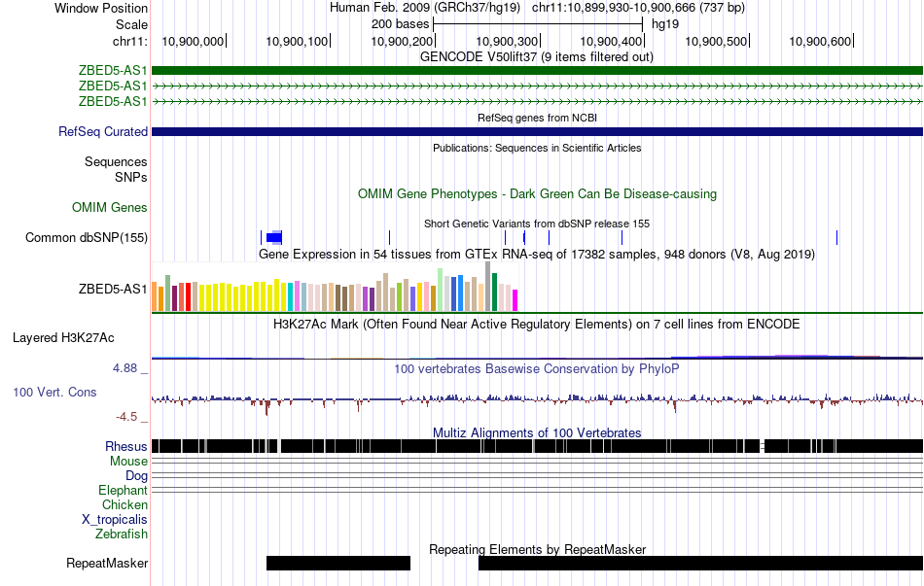The image size is (924, 586).
Task: Click the 100 Vert. Cons label
Action: tap(54, 393)
